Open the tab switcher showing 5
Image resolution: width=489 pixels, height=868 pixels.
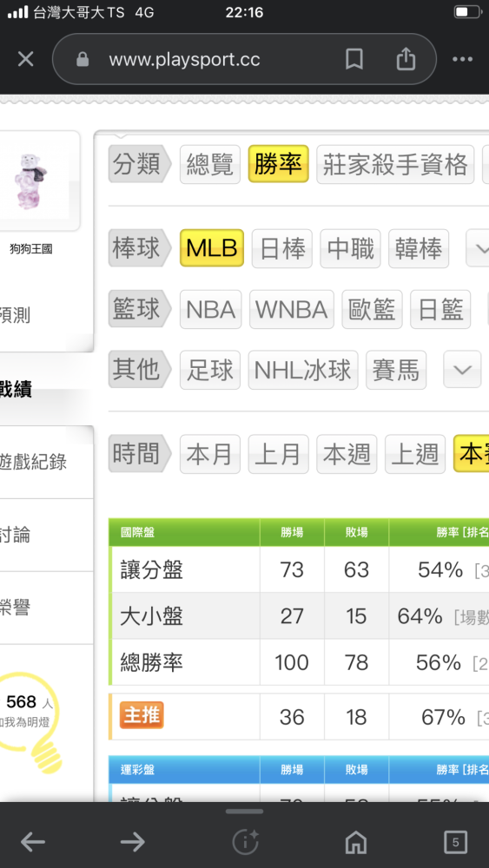point(456,842)
